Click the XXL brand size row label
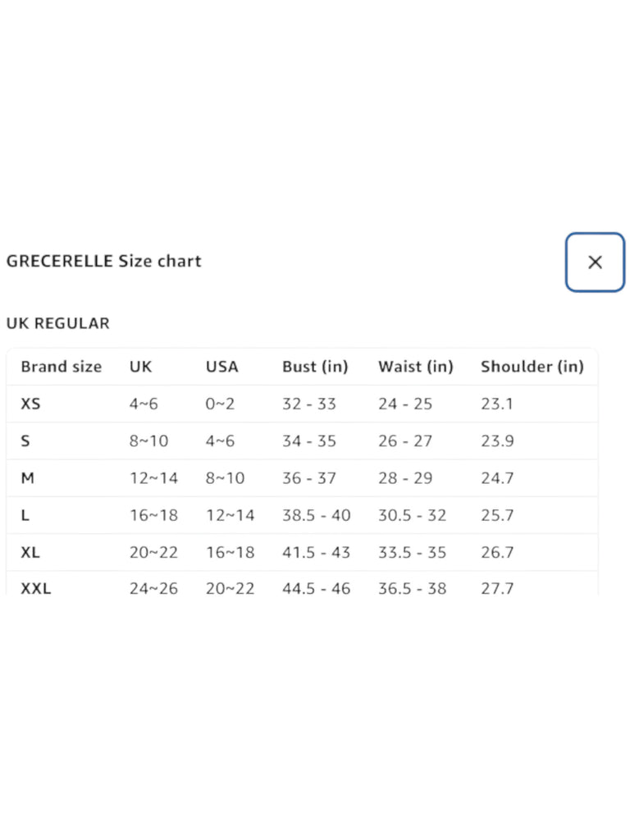This screenshot has width=630, height=840. click(36, 588)
